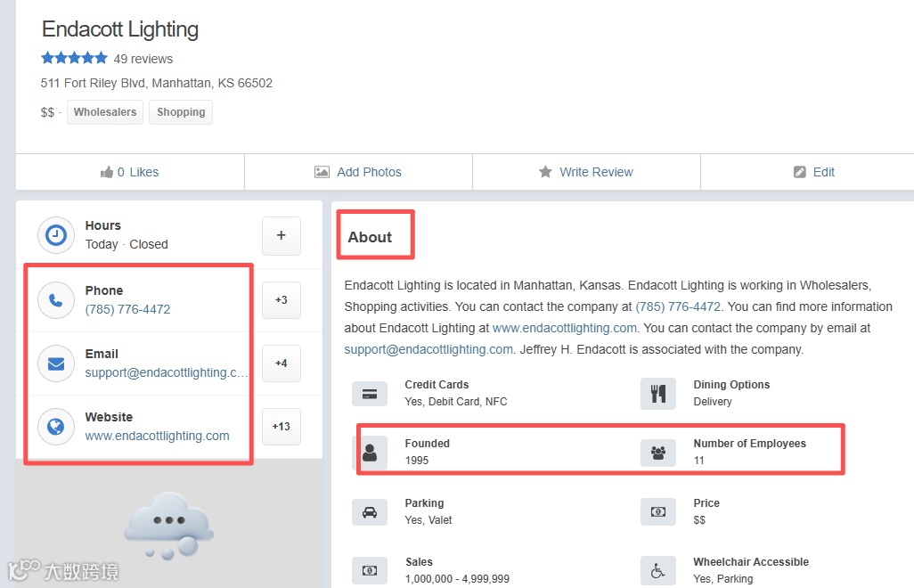
Task: Click the Founded value 1995
Action: (416, 461)
